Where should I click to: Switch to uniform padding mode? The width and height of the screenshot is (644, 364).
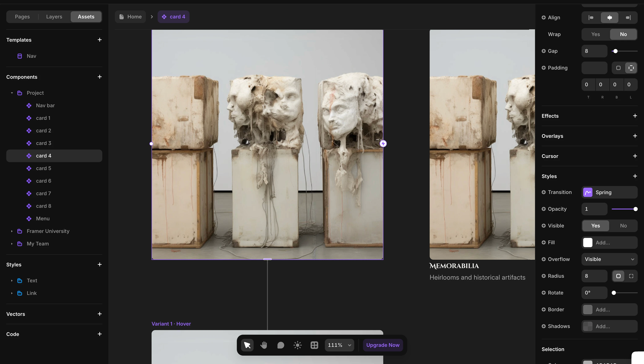coord(618,68)
